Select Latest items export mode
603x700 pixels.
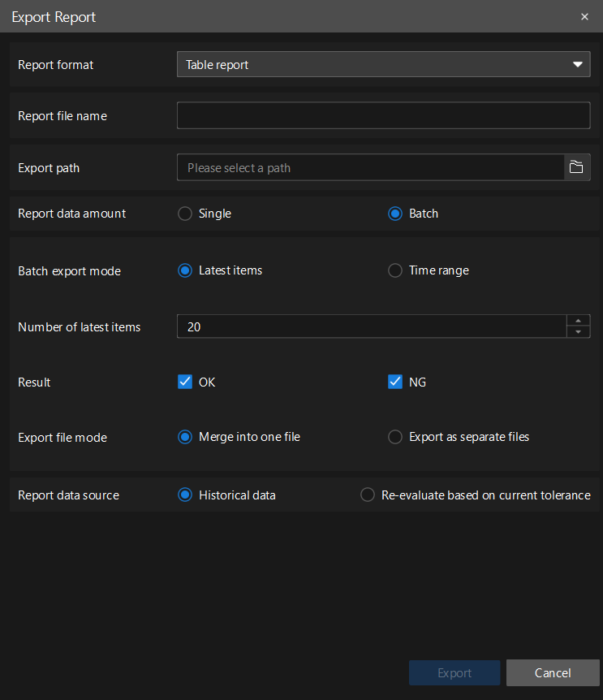pos(185,270)
